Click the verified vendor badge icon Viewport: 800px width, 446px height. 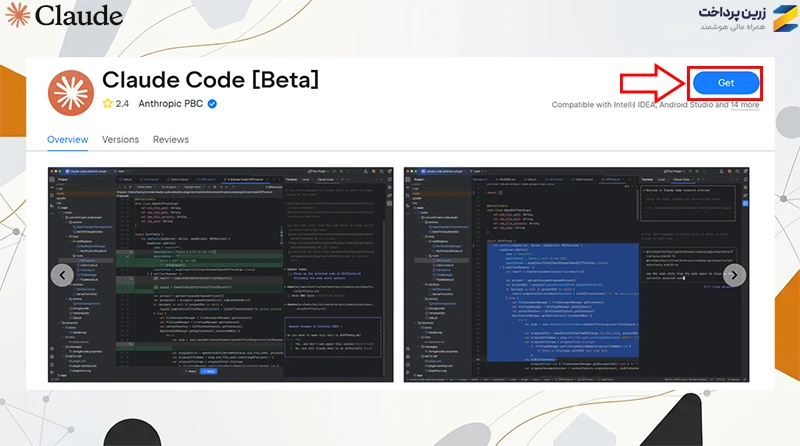[212, 104]
